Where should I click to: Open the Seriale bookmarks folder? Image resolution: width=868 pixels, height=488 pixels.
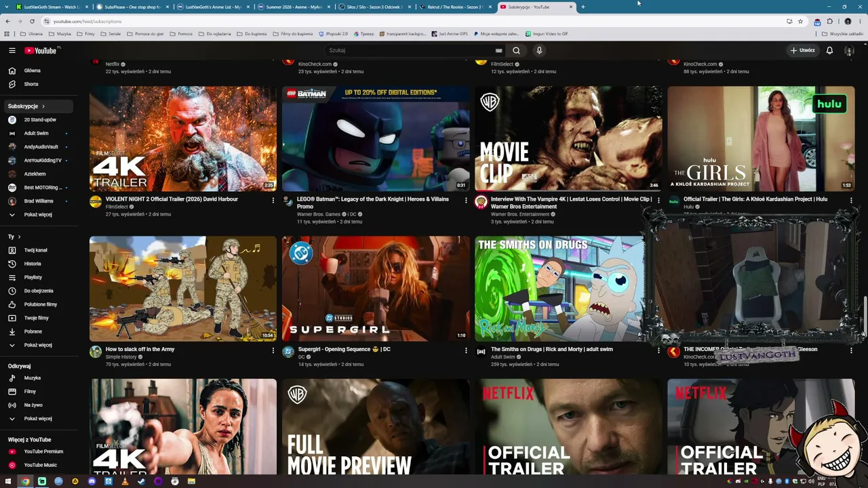pyautogui.click(x=111, y=34)
